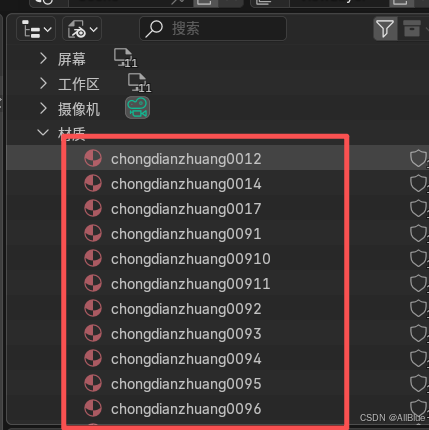This screenshot has height=430, width=429.
Task: Open the outliner filter funnel
Action: (385, 28)
